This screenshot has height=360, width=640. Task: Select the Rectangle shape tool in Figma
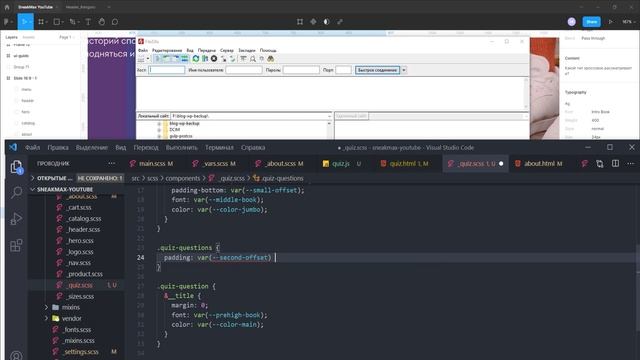pos(57,22)
